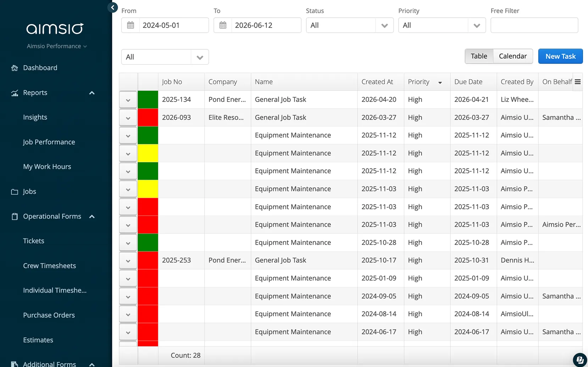588x367 pixels.
Task: Click the Count: 28 footer
Action: 185,355
